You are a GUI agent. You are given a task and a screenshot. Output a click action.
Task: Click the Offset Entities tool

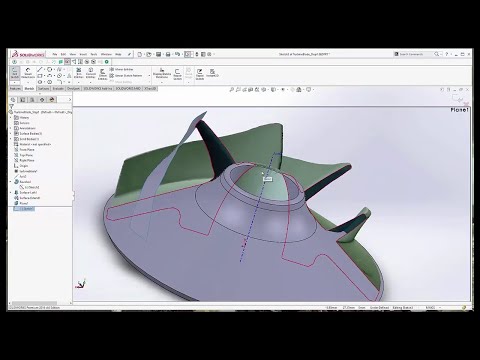click(103, 74)
